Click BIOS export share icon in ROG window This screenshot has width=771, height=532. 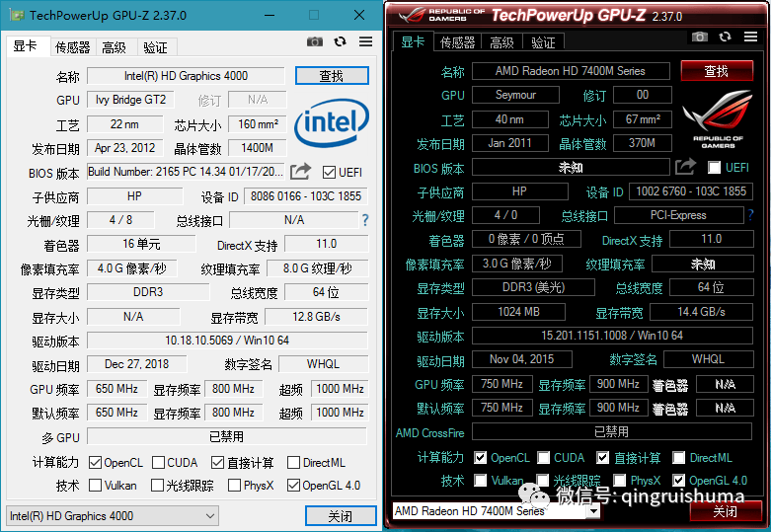click(685, 166)
